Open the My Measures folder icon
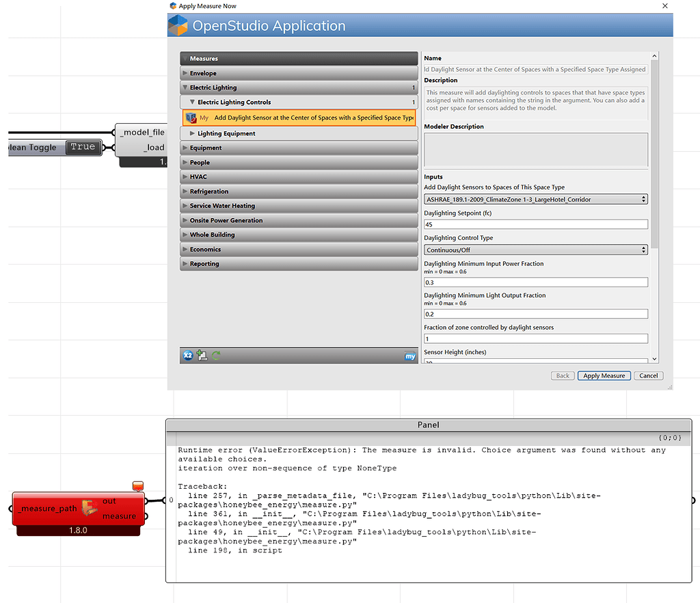This screenshot has height=603, width=700. click(x=410, y=356)
